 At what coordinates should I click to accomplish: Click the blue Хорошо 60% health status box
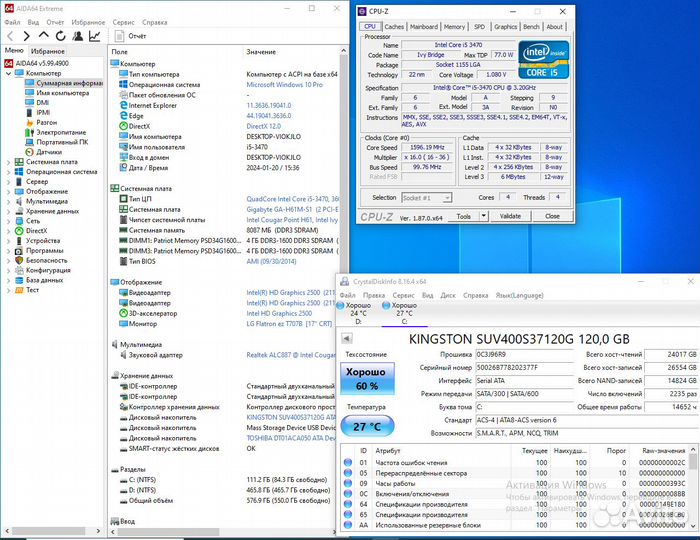tap(367, 377)
